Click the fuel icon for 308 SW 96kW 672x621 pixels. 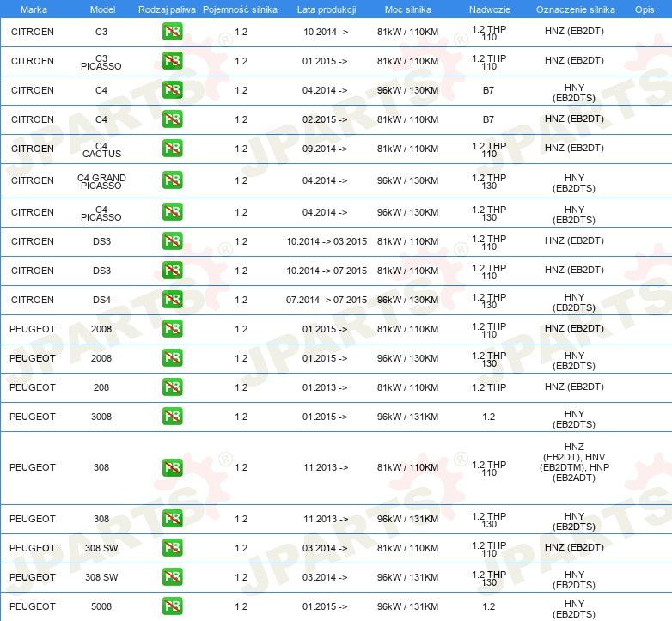point(172,577)
